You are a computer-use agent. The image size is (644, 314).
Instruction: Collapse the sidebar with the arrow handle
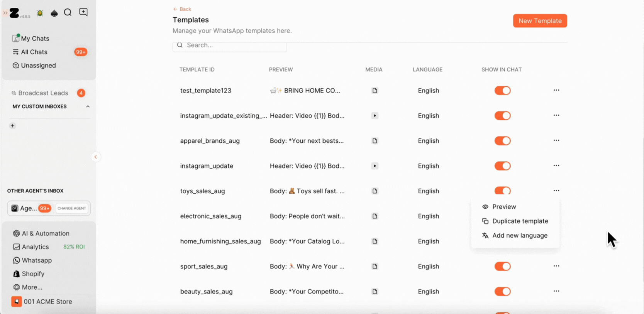(x=96, y=157)
